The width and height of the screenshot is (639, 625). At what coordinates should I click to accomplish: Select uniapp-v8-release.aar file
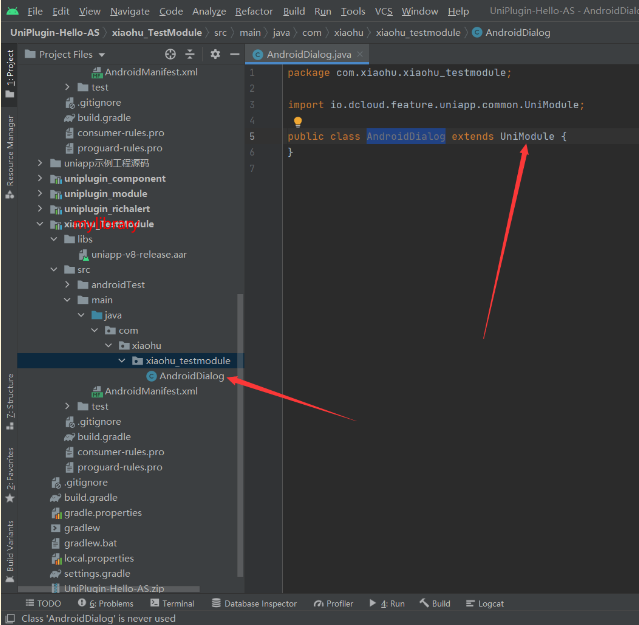139,255
